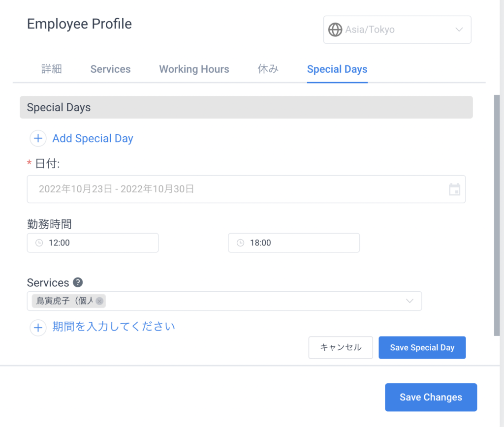The height and width of the screenshot is (427, 504).
Task: Click the vertical scrollbar on the right
Action: [x=497, y=215]
